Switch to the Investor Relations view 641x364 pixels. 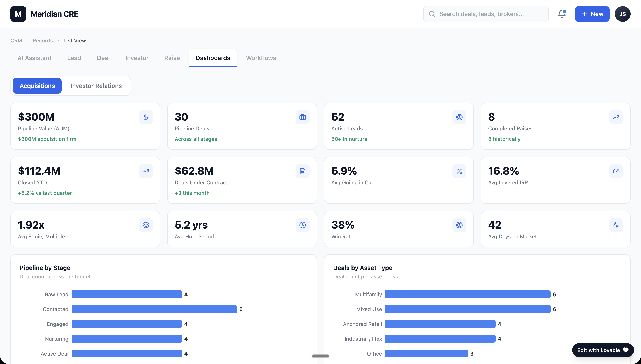(96, 86)
